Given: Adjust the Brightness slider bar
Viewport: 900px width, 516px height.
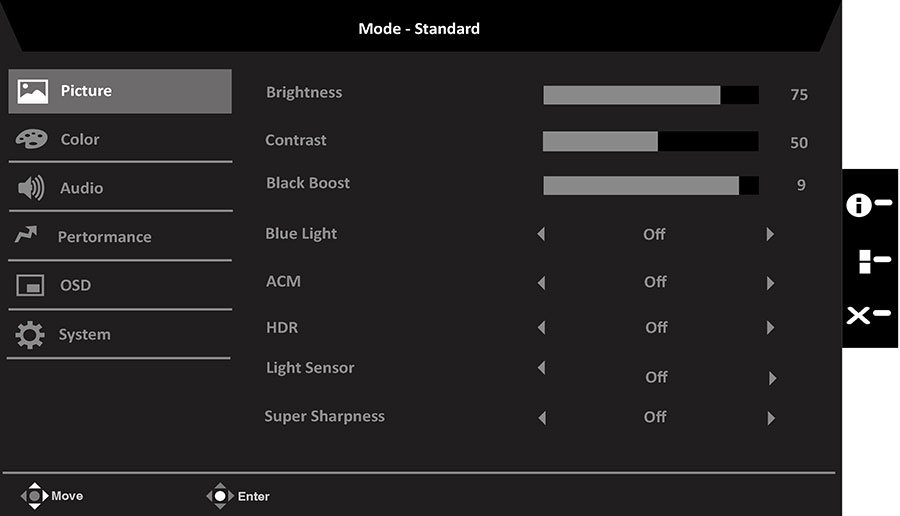Looking at the screenshot, I should pyautogui.click(x=651, y=95).
